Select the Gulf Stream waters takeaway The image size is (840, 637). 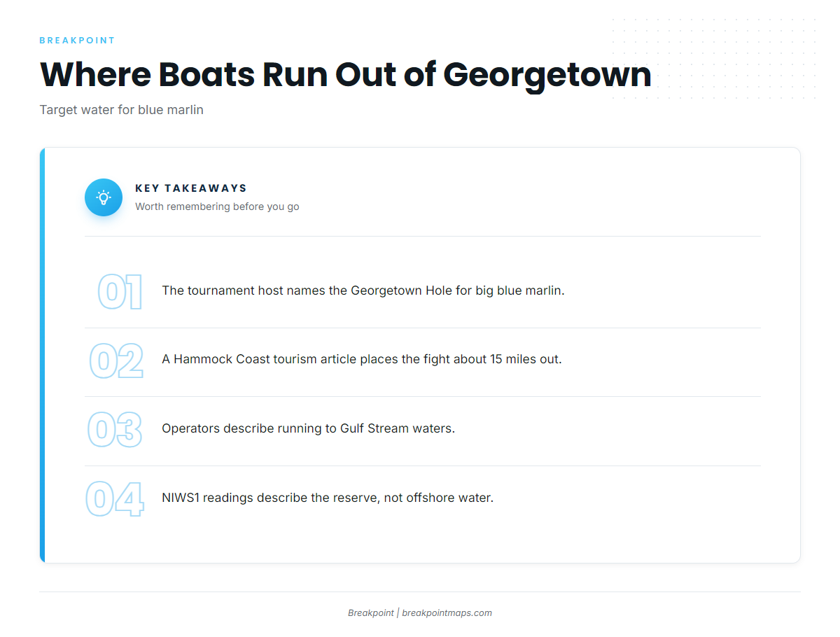tap(309, 428)
